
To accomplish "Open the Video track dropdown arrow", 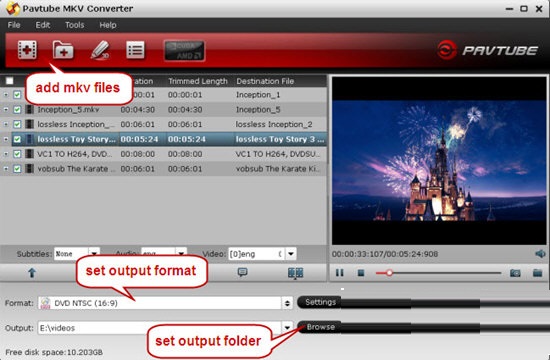I will tap(291, 254).
